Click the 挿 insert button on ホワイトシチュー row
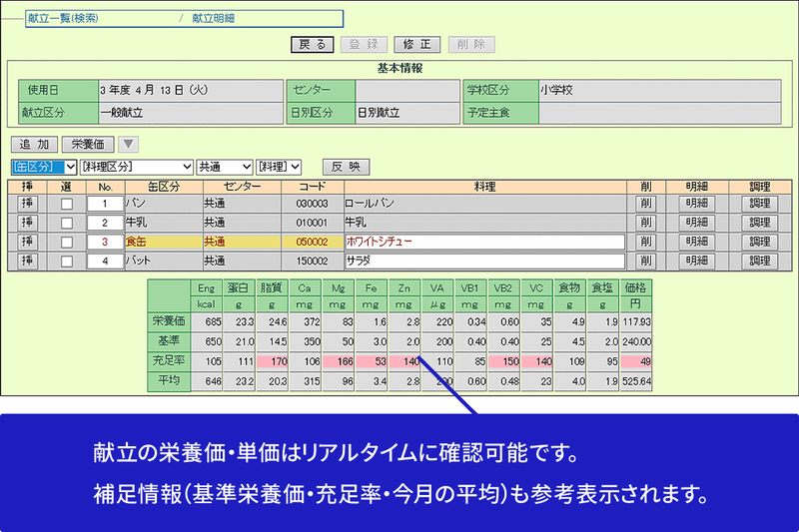Viewport: 799px width, 532px height. 28,242
